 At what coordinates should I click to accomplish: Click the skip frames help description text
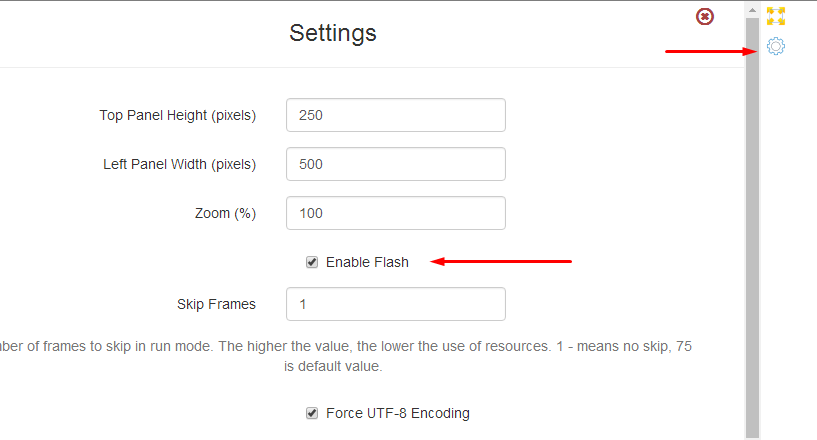(340, 347)
